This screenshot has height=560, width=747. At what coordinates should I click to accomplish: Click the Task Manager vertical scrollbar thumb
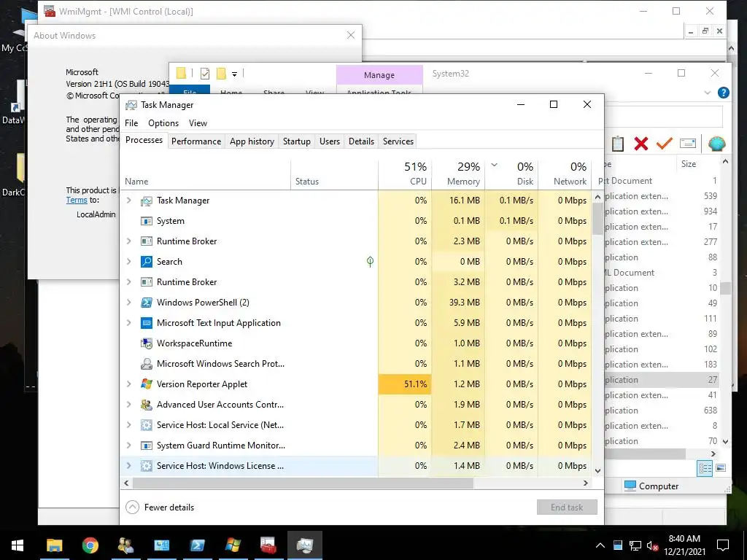[x=597, y=219]
